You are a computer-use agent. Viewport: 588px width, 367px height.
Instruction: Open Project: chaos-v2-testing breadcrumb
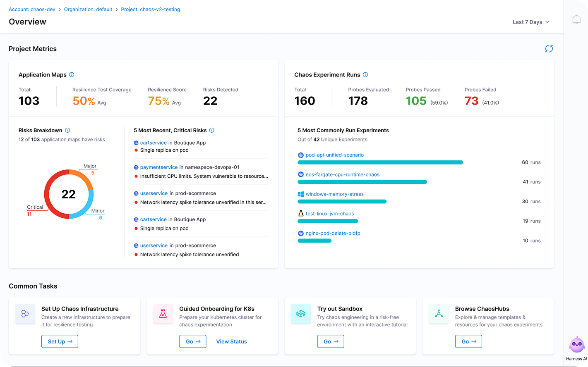point(151,9)
